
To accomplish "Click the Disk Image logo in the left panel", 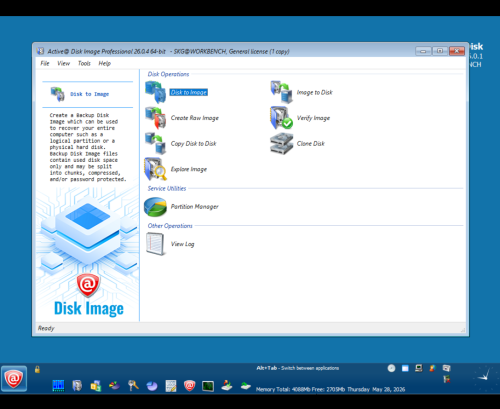I will 89,295.
